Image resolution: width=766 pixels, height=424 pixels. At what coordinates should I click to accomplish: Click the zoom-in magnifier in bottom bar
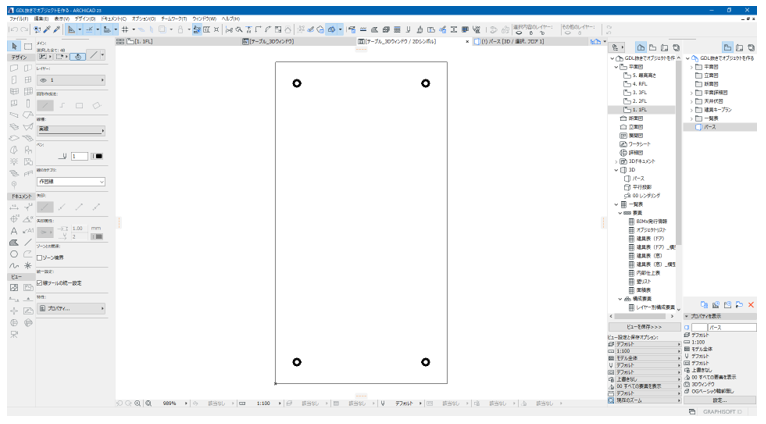(138, 403)
